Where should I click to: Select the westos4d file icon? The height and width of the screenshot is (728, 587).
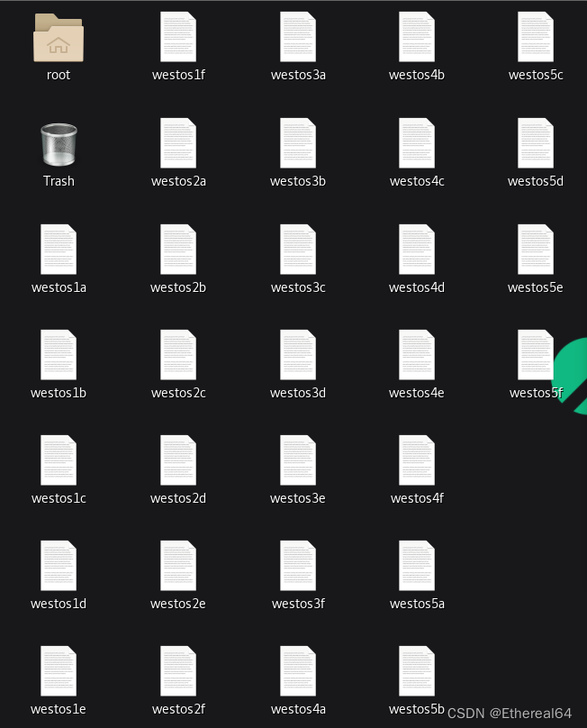[417, 250]
